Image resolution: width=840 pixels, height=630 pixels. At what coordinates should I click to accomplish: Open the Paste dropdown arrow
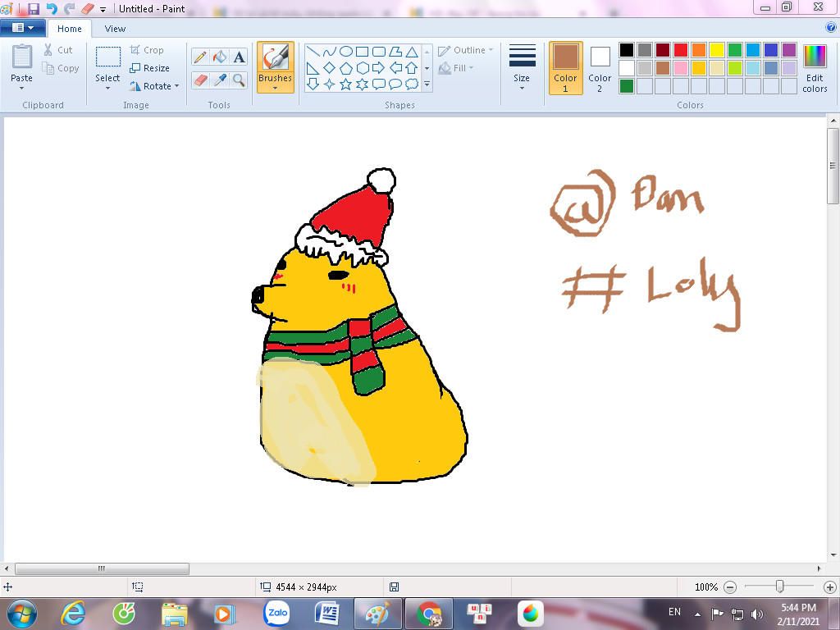click(x=22, y=89)
